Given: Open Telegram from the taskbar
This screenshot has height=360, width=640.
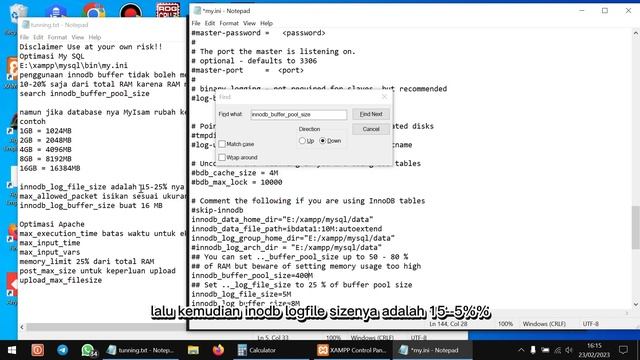Looking at the screenshot, I should pos(62,350).
